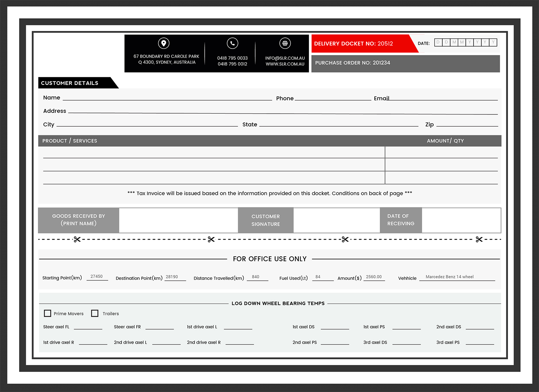
Task: Click the first D box in the Date field
Action: 438,42
